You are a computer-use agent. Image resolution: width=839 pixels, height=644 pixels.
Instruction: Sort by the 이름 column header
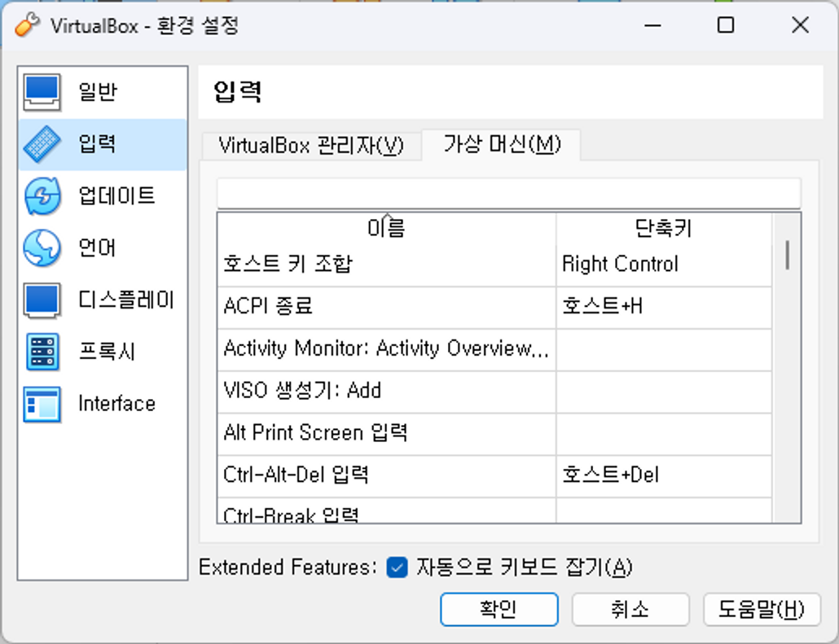(x=386, y=229)
